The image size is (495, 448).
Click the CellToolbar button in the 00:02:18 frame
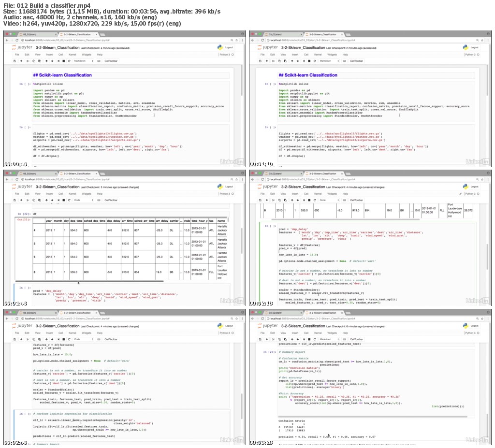tap(356, 200)
